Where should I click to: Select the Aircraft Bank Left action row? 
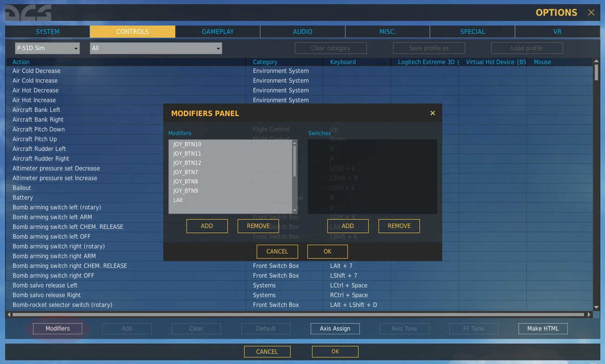pyautogui.click(x=85, y=110)
